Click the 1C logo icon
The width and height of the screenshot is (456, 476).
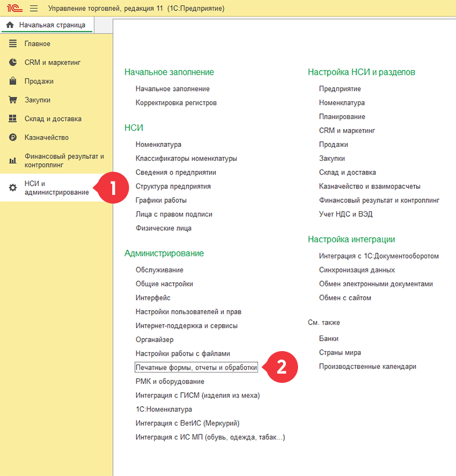(14, 8)
